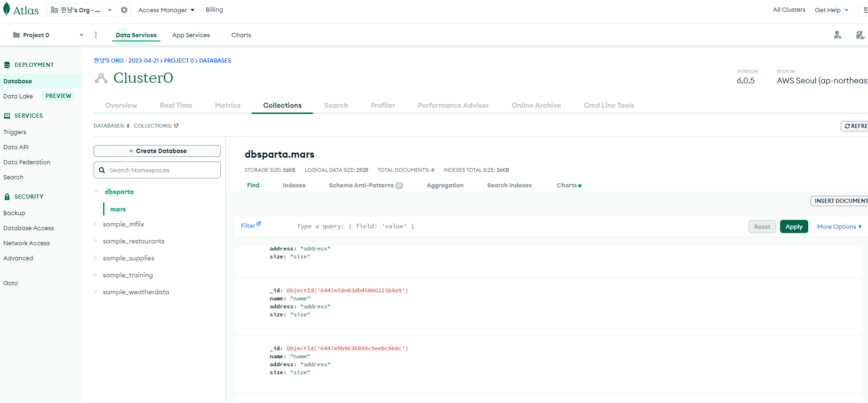Select the Find tab
This screenshot has width=868, height=403.
(253, 185)
